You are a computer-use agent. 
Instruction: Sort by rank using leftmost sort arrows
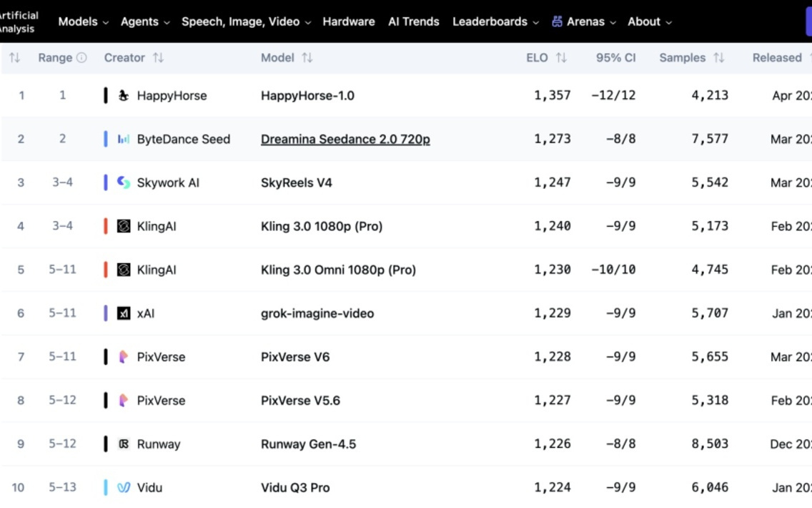[x=14, y=57]
